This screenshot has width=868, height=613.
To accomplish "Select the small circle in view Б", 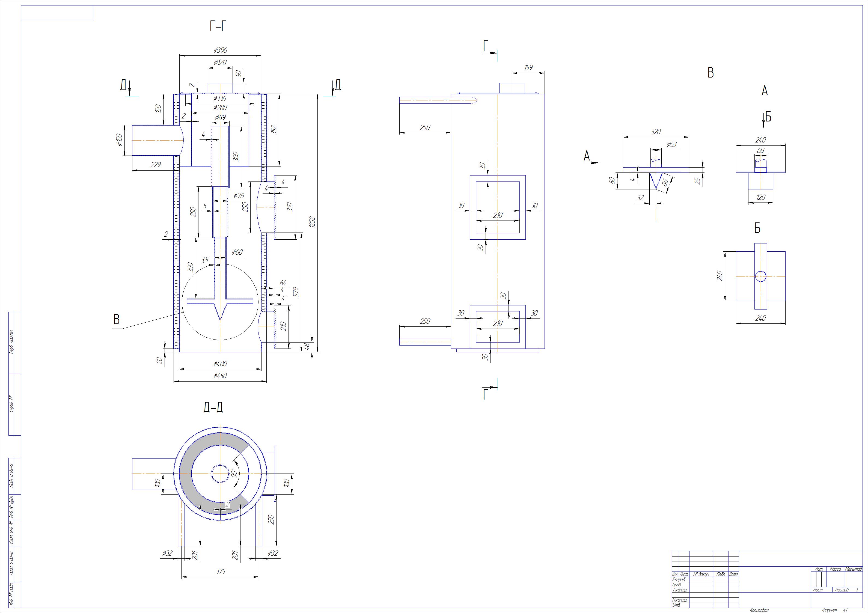I will [761, 276].
